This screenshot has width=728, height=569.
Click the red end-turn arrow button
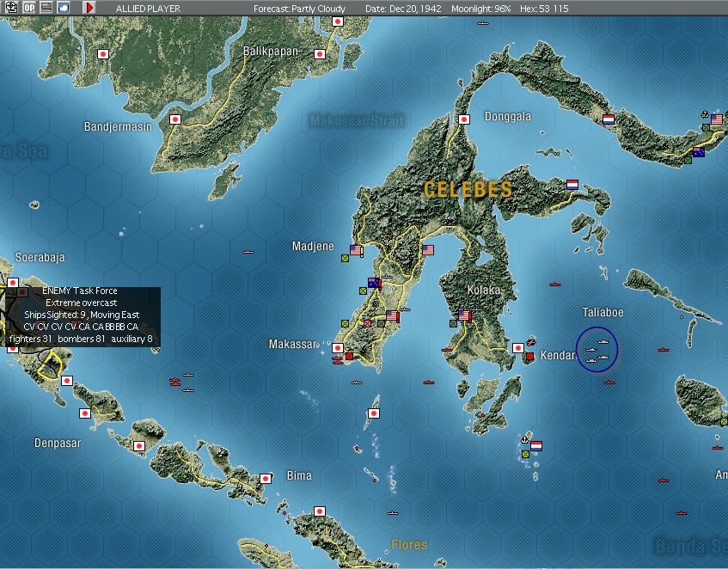[89, 8]
